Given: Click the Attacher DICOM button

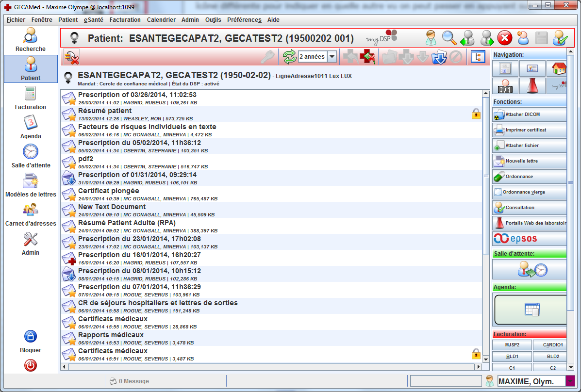Looking at the screenshot, I should tap(529, 114).
